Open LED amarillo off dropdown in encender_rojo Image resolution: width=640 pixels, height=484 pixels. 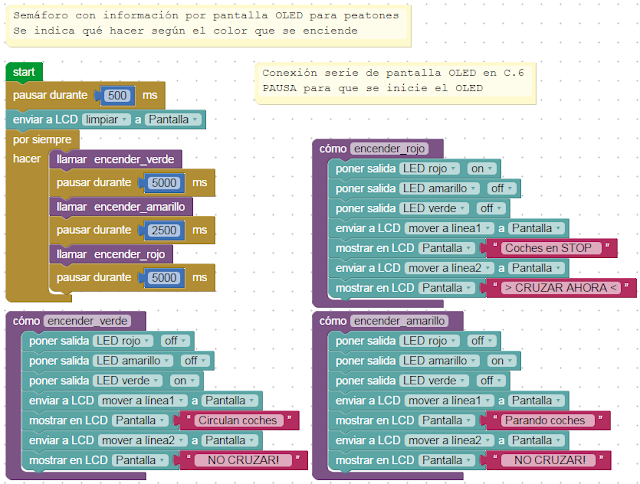[x=502, y=189]
